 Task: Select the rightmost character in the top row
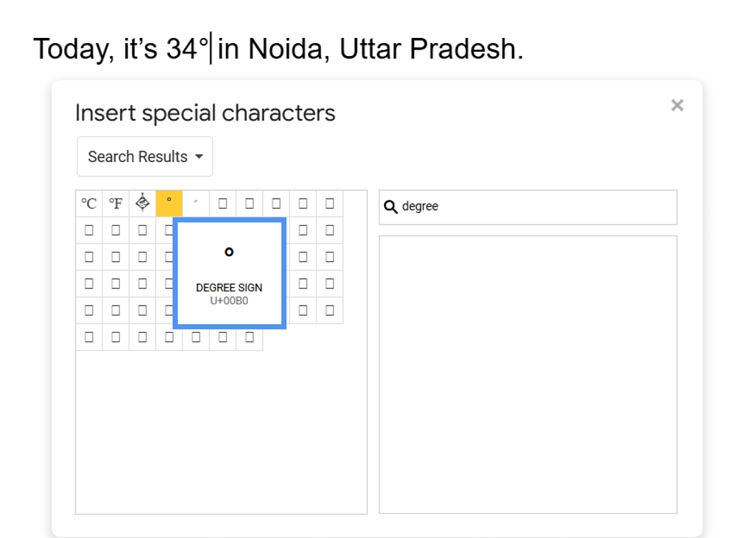coord(328,203)
